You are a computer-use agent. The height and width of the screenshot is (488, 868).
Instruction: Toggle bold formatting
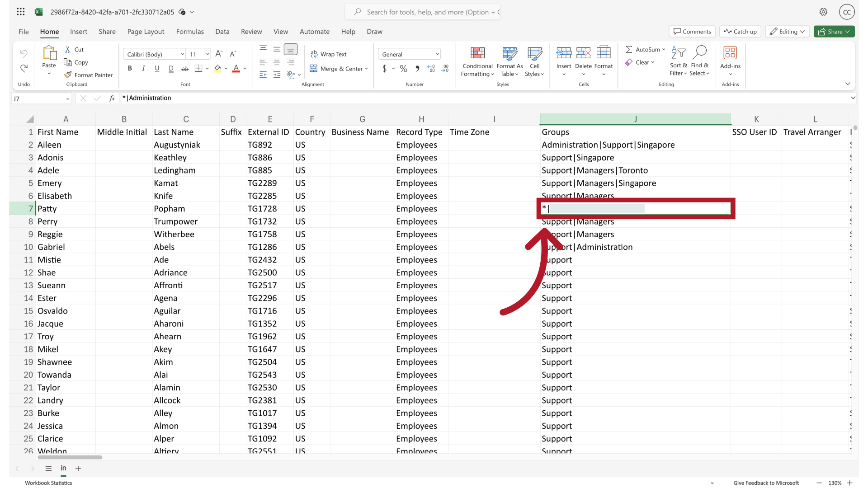[130, 69]
